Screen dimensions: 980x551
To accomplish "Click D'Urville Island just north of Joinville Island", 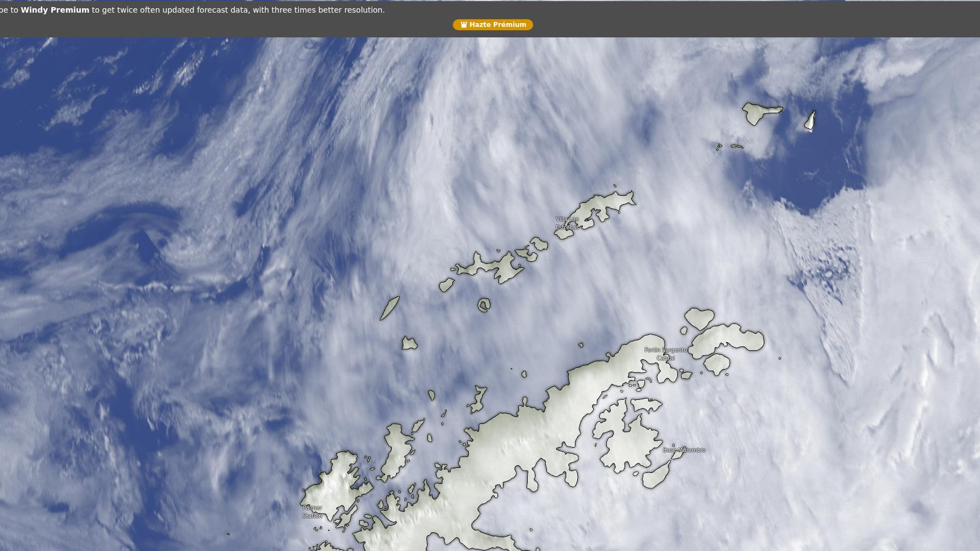I will (x=699, y=318).
